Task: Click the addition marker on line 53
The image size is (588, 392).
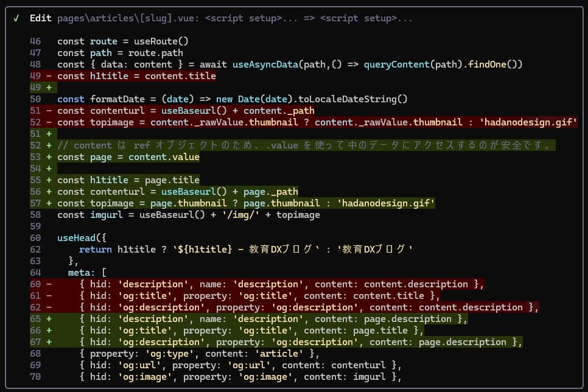Action: [47, 156]
